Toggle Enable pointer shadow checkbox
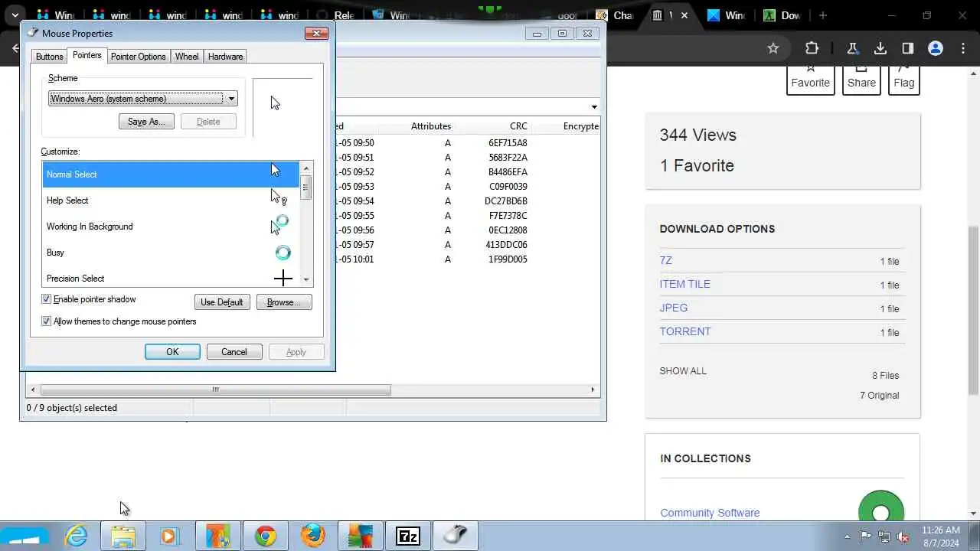980x551 pixels. coord(47,299)
